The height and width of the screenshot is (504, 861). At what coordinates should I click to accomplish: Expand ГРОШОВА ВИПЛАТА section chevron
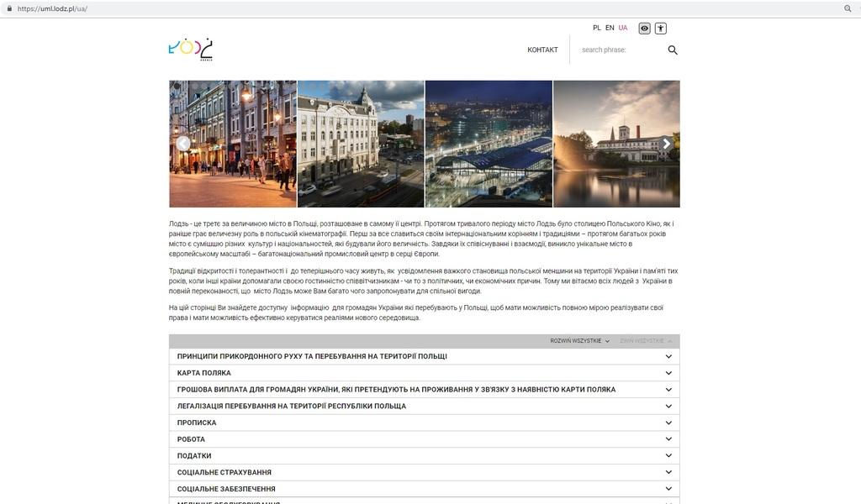668,390
